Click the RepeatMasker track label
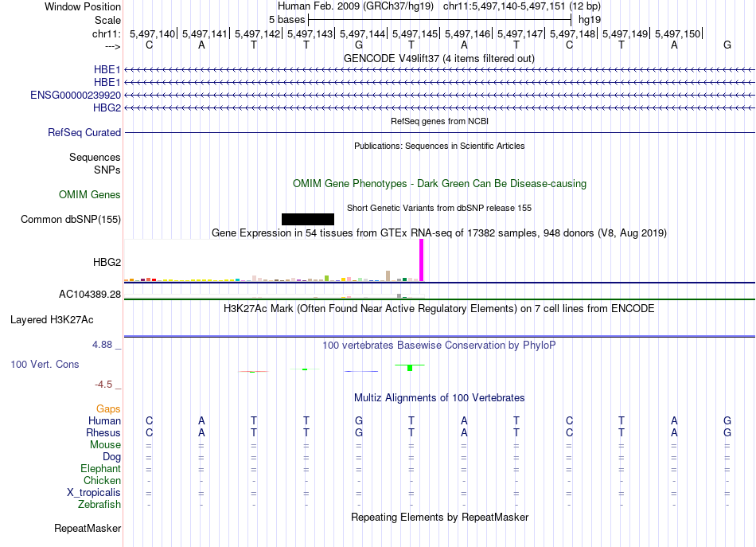The width and height of the screenshot is (756, 547). (x=88, y=528)
